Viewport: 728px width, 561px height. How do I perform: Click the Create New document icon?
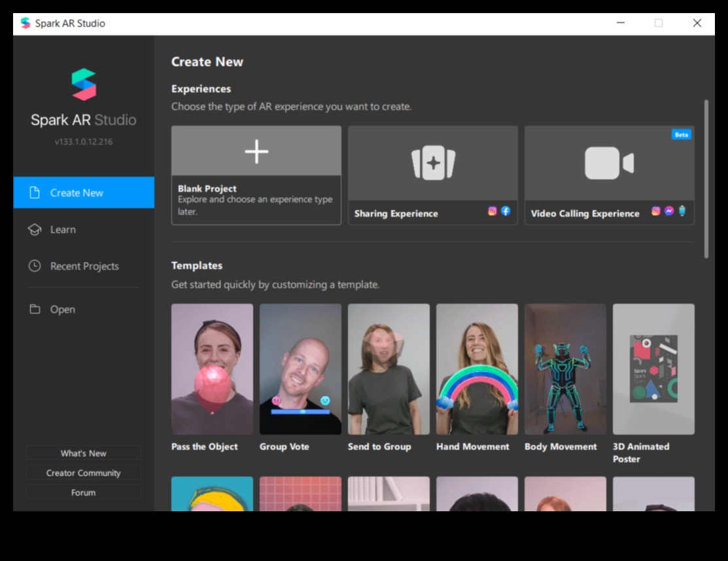point(35,193)
